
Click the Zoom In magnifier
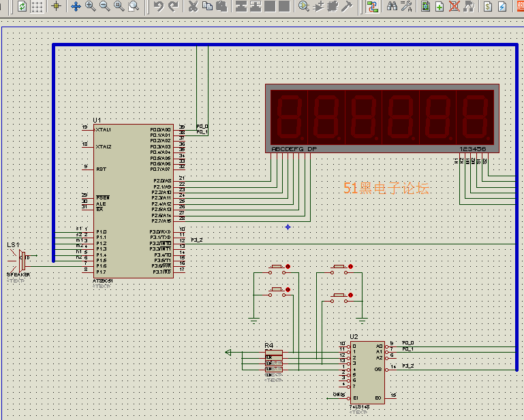pos(90,6)
